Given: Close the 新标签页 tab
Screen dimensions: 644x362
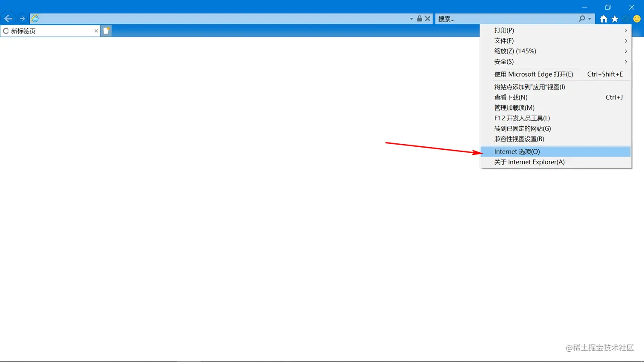Looking at the screenshot, I should coord(96,31).
